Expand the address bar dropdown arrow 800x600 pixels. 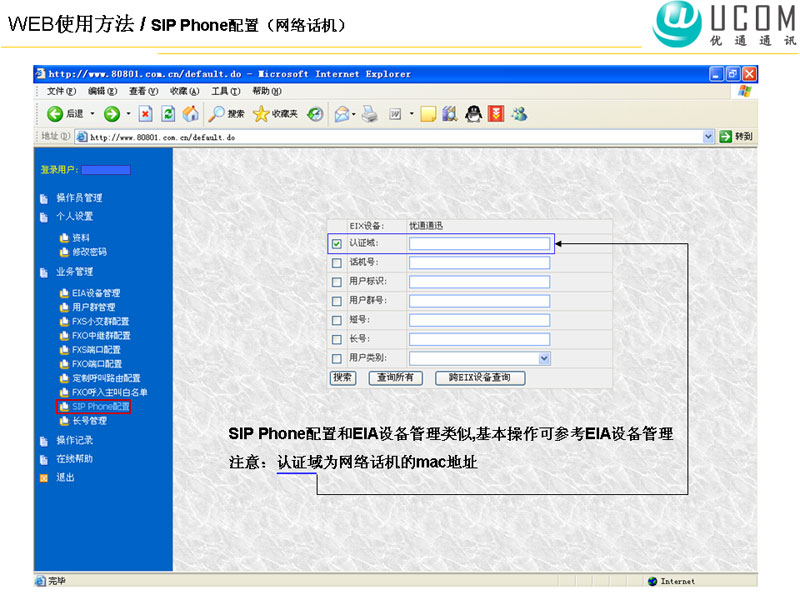[708, 137]
